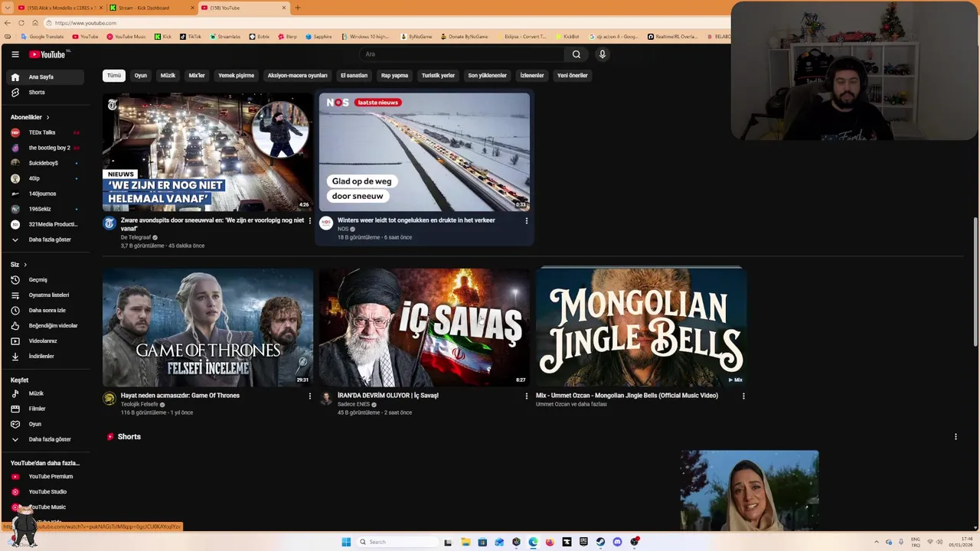
Task: Open a new browser tab with plus
Action: point(298,8)
